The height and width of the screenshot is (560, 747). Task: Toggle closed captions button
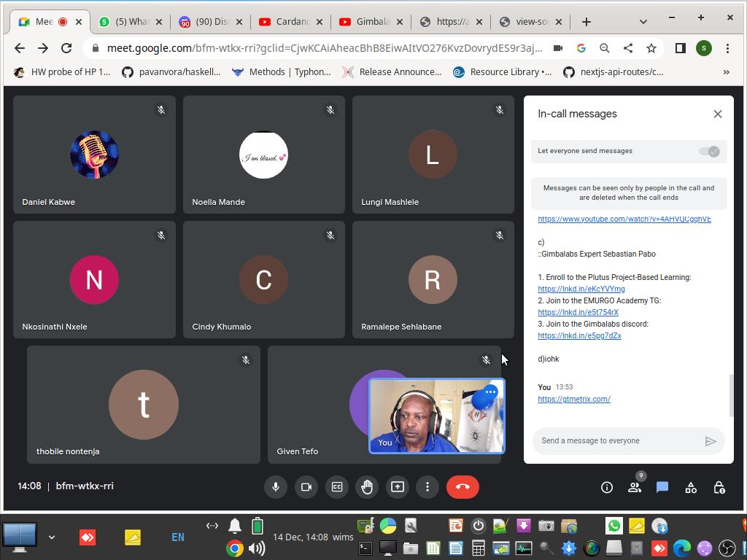(x=337, y=487)
